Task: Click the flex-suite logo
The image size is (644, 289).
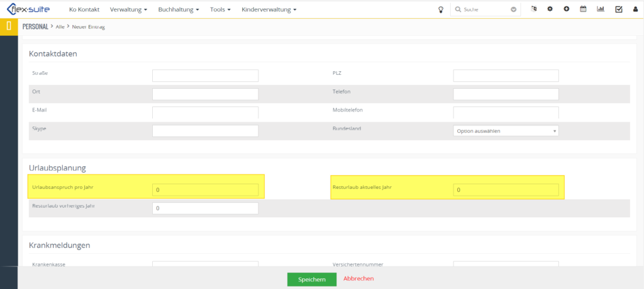Action: pyautogui.click(x=32, y=9)
